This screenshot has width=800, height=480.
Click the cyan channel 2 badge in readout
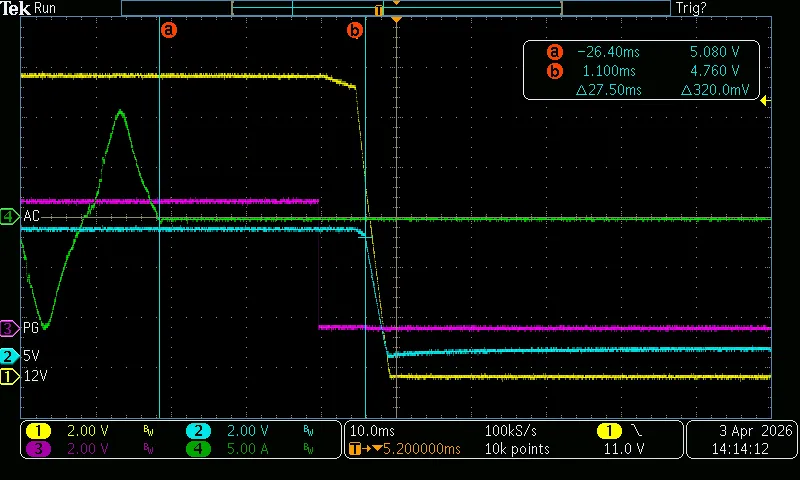click(x=198, y=431)
